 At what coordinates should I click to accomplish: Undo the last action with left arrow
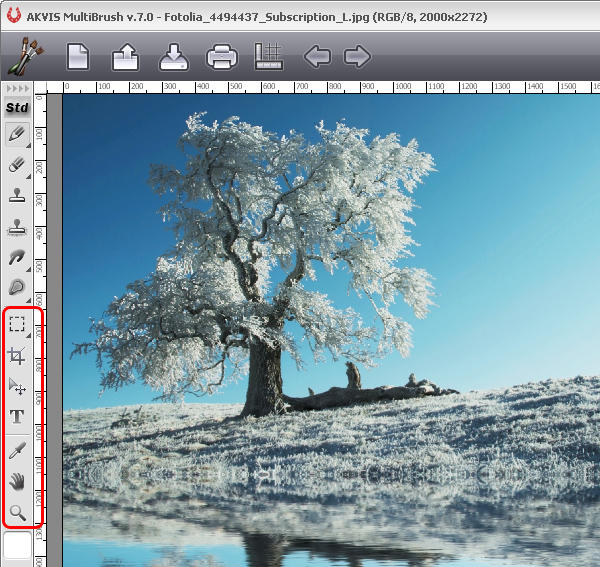click(x=317, y=57)
